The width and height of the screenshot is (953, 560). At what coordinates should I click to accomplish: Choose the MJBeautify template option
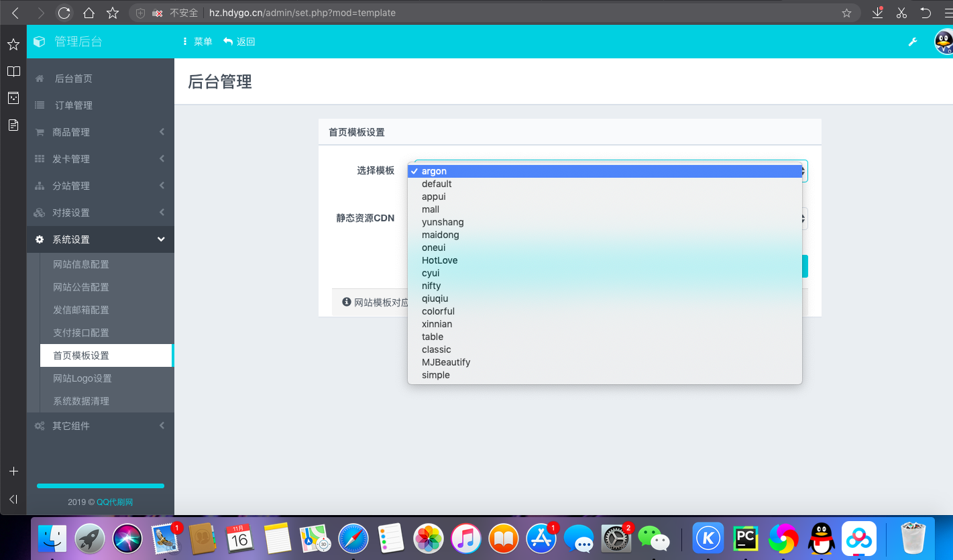pos(445,362)
